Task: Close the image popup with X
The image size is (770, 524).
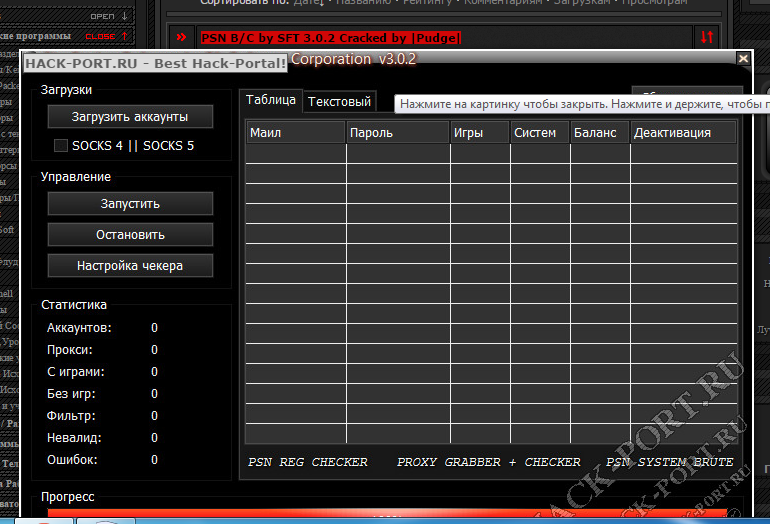Action: click(743, 58)
